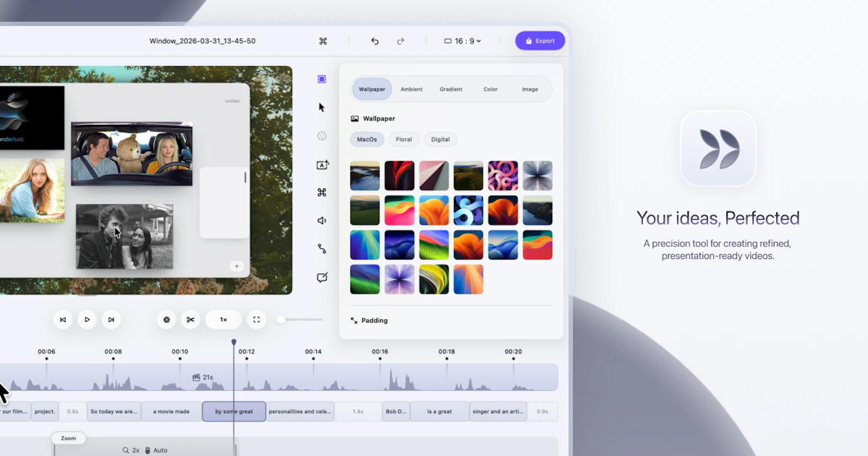
Task: Change playback speed 1x control
Action: (x=224, y=320)
